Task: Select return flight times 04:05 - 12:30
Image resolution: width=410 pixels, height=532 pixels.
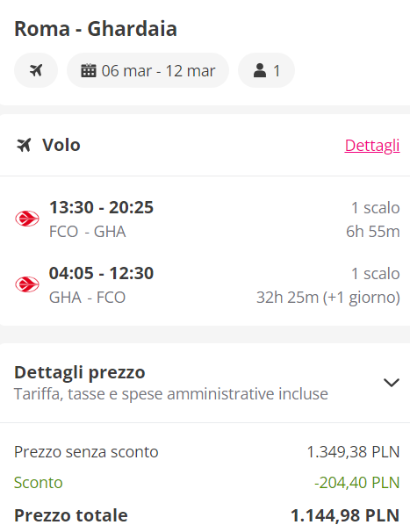Action: pos(102,273)
